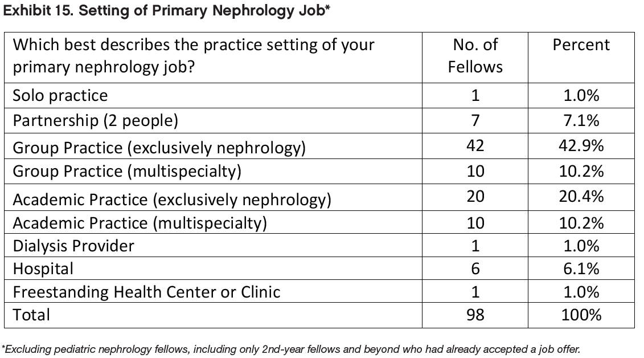Image resolution: width=644 pixels, height=358 pixels.
Task: Click the 42 fellows count cell
Action: [x=475, y=146]
